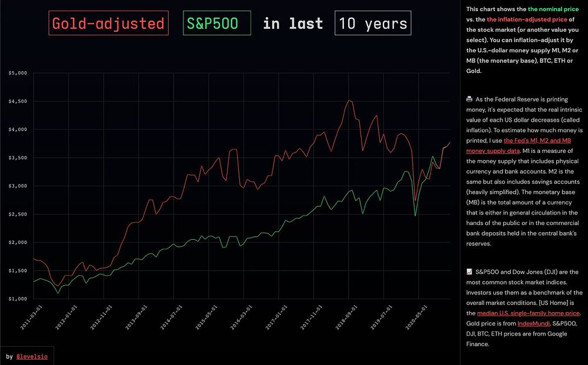Click the $2,500 y-axis label
The width and height of the screenshot is (588, 365).
click(x=18, y=214)
